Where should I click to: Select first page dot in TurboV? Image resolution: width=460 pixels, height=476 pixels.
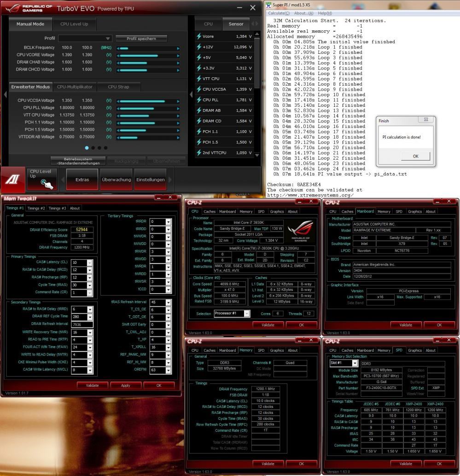tap(87, 148)
